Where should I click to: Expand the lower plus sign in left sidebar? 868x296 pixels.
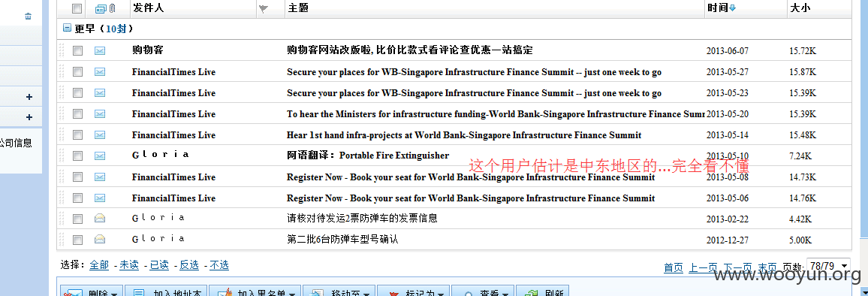[29, 117]
